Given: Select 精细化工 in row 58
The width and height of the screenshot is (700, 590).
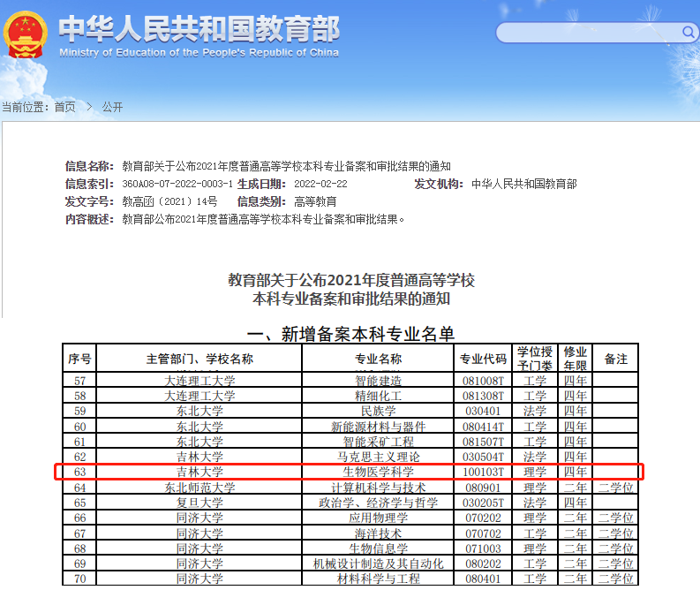Looking at the screenshot, I should coord(378,396).
